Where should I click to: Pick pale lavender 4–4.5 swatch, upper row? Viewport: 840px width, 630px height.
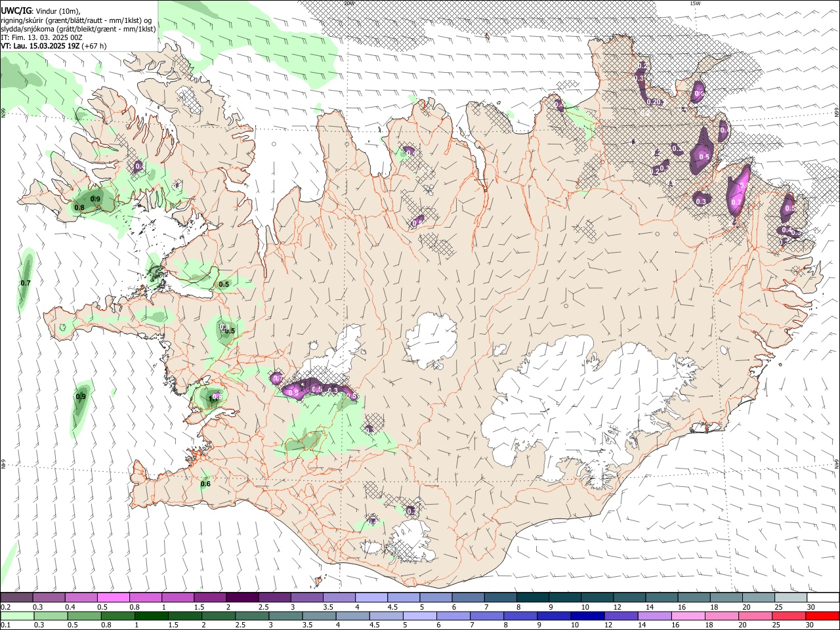[x=371, y=598]
